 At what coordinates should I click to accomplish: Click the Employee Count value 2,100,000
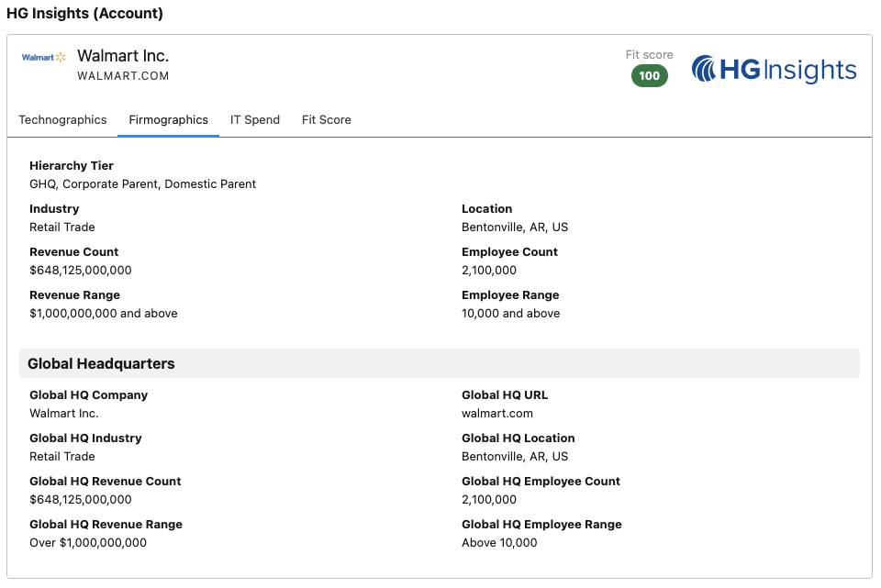click(489, 270)
